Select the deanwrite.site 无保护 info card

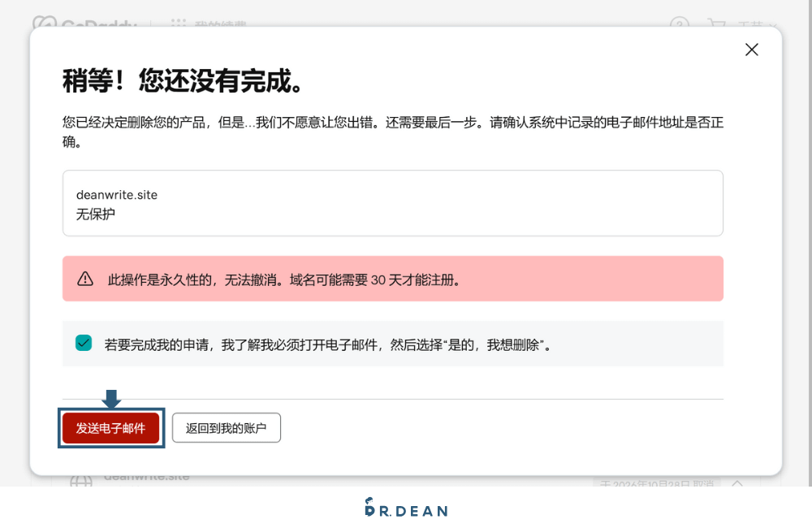393,203
